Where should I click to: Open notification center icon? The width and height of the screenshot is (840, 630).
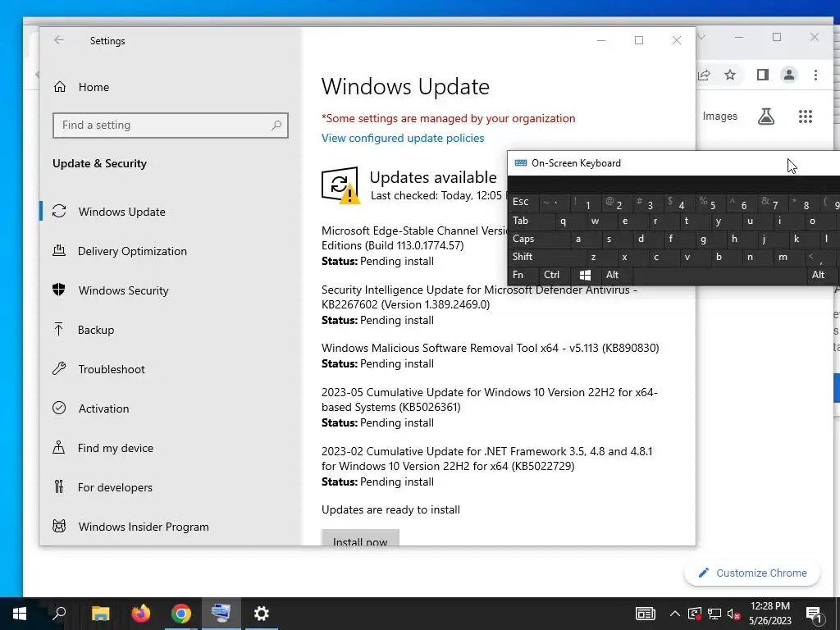[815, 614]
